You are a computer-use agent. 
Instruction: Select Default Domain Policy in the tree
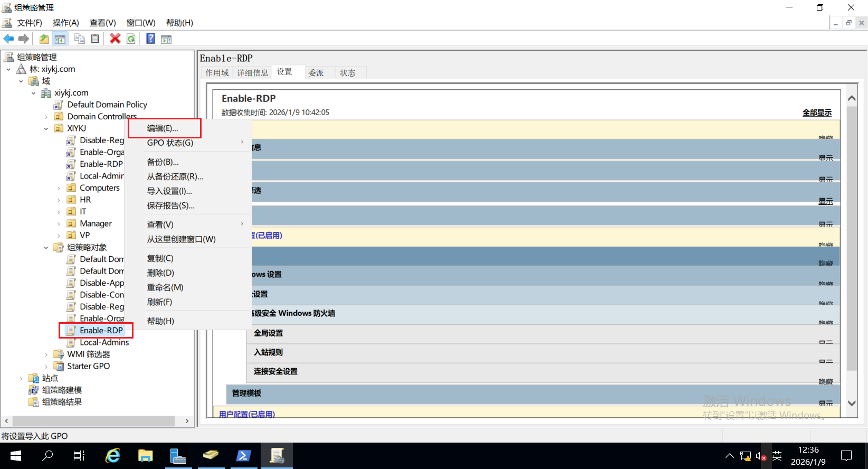(107, 105)
